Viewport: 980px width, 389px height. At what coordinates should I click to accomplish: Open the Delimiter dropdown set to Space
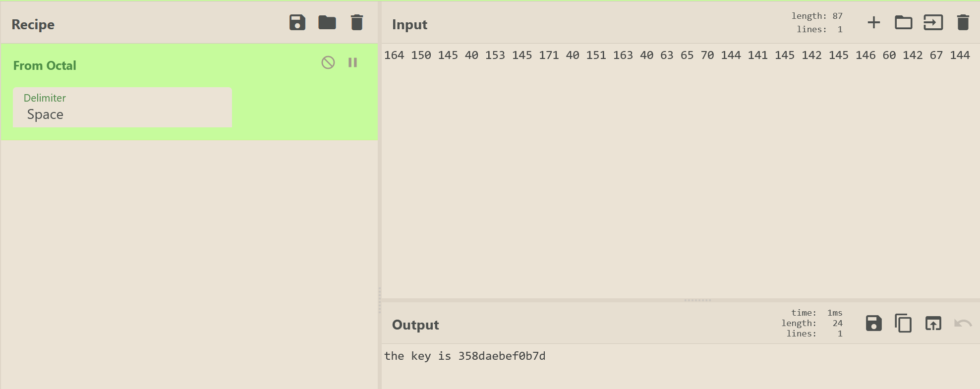[x=122, y=108]
